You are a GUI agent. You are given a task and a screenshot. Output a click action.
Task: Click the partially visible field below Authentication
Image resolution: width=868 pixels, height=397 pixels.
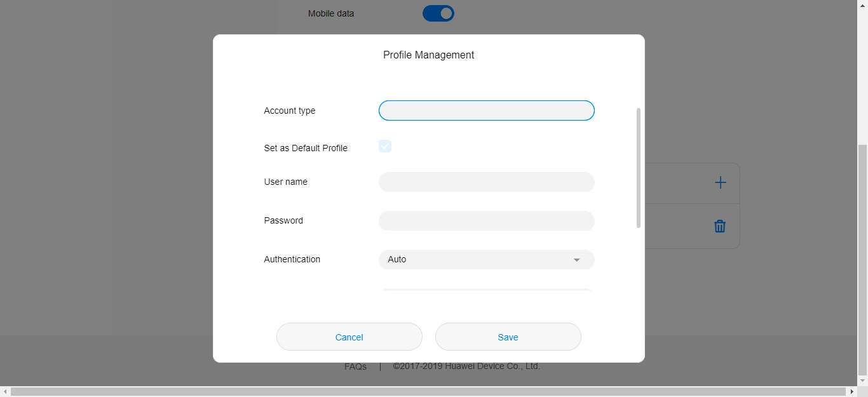pos(486,290)
